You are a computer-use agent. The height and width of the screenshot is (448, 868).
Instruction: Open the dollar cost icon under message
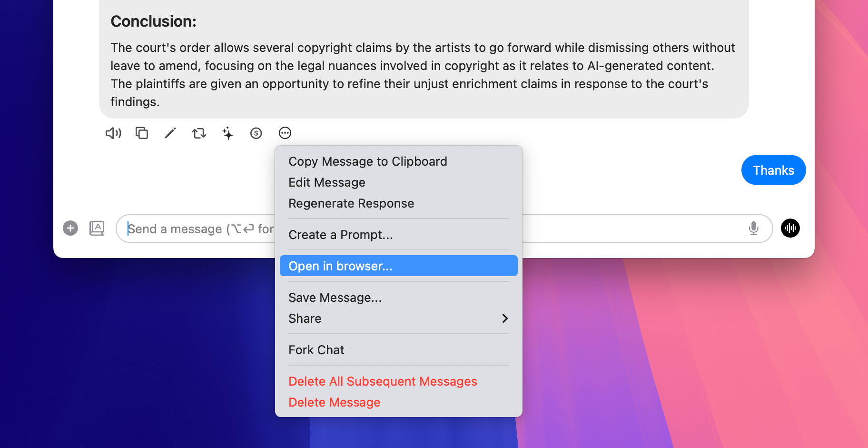point(256,133)
